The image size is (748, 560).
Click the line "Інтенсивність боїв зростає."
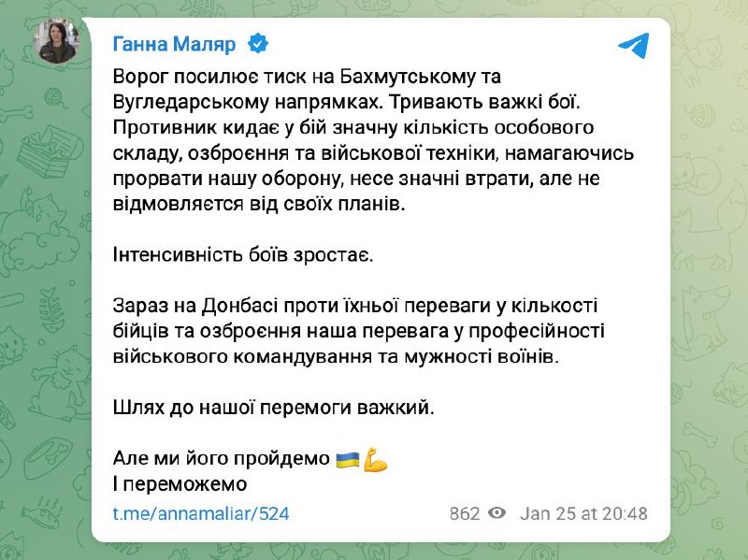click(242, 255)
